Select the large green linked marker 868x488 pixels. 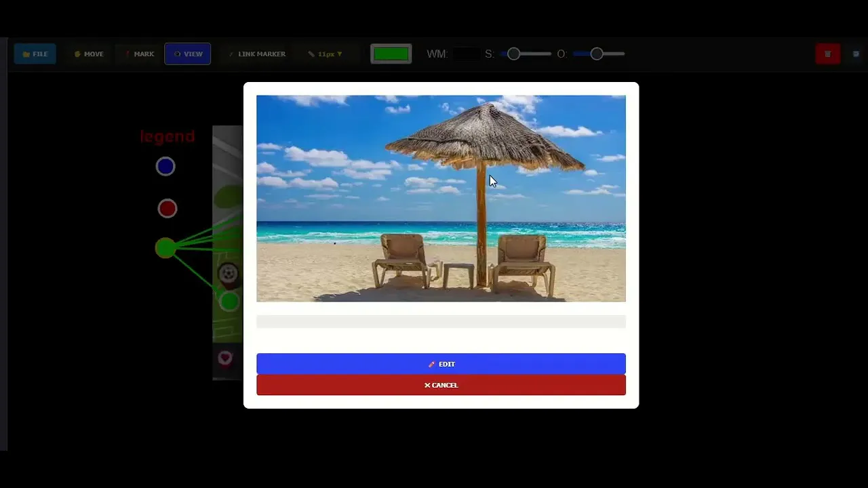165,248
